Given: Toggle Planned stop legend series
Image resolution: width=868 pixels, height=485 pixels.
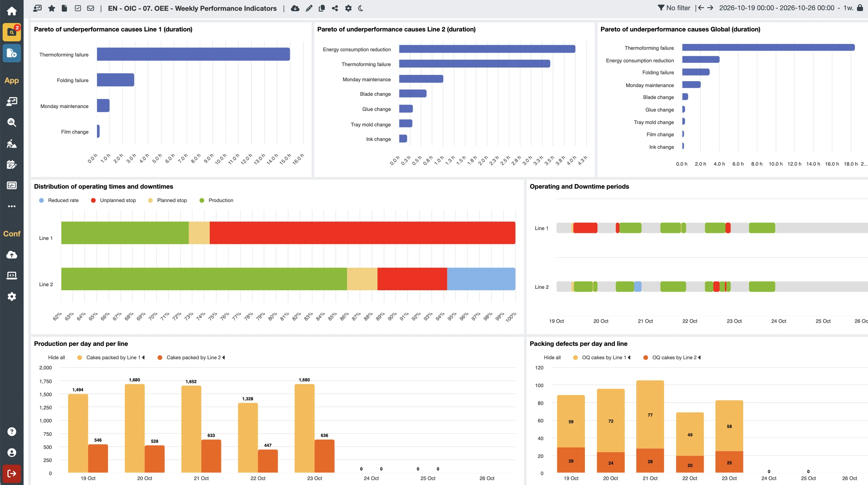Looking at the screenshot, I should (x=167, y=200).
